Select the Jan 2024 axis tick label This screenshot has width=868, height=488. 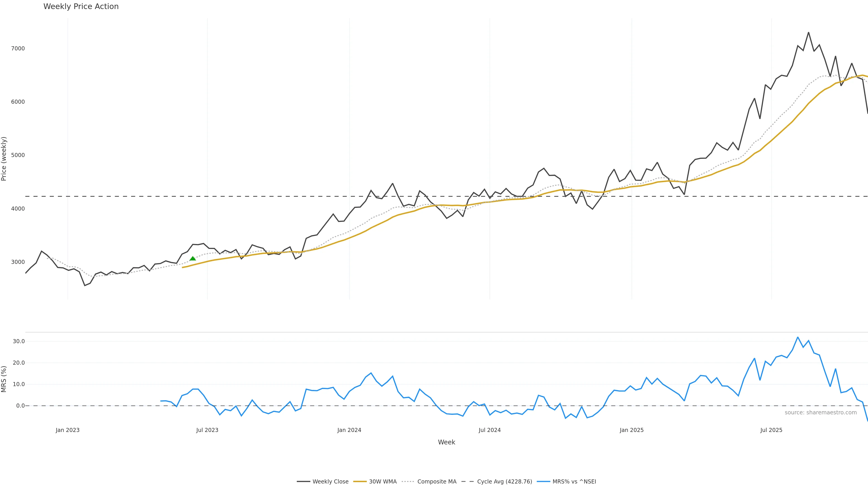349,430
